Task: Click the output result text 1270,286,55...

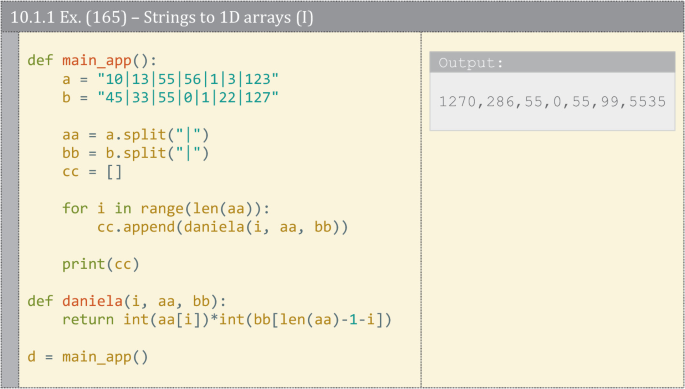Action: [x=552, y=101]
